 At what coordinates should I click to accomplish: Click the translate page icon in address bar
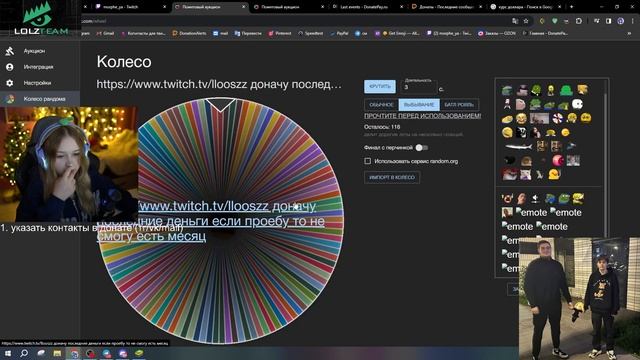[x=515, y=21]
